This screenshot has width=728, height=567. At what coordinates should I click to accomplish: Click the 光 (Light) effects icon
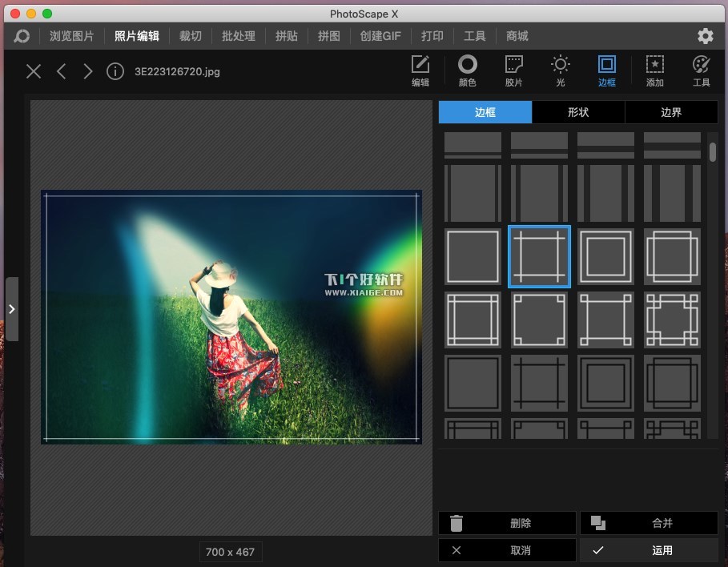560,70
